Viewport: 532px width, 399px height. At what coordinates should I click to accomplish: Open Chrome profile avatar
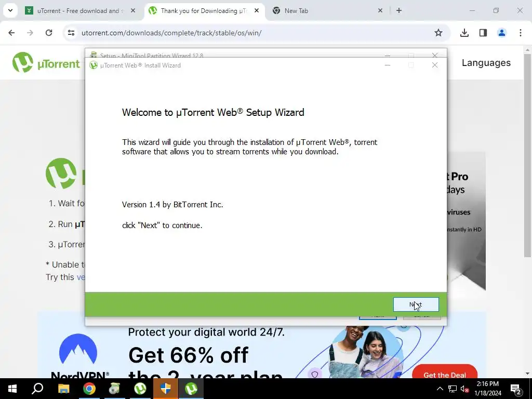click(x=501, y=33)
